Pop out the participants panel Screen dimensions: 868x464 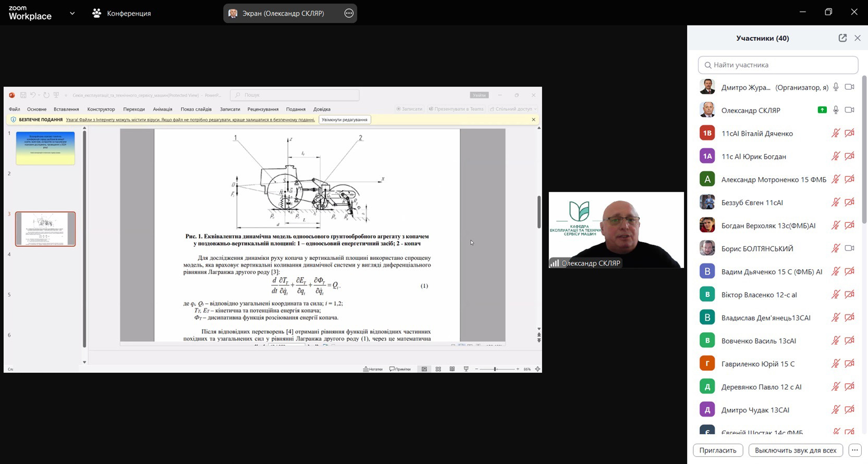(x=842, y=38)
